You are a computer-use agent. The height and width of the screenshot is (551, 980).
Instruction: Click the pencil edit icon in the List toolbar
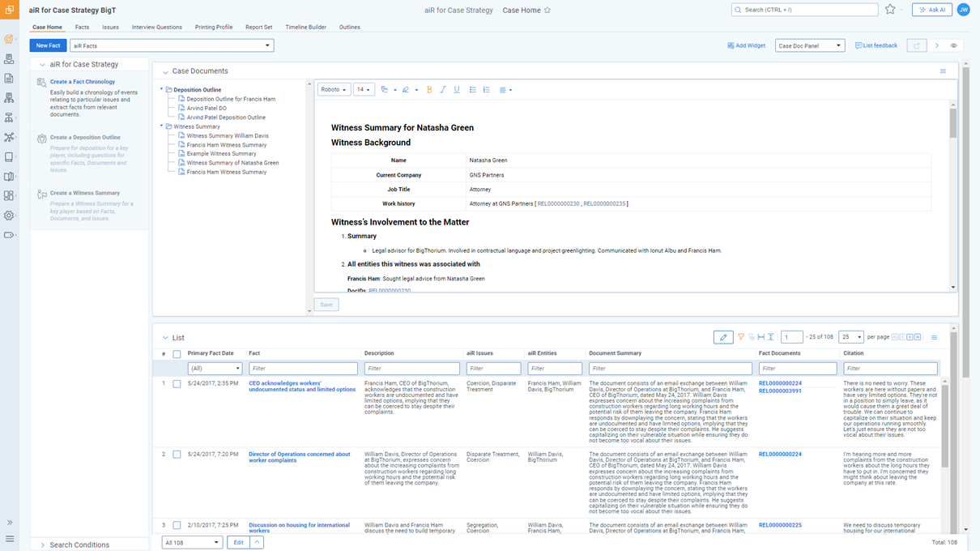[x=723, y=337]
